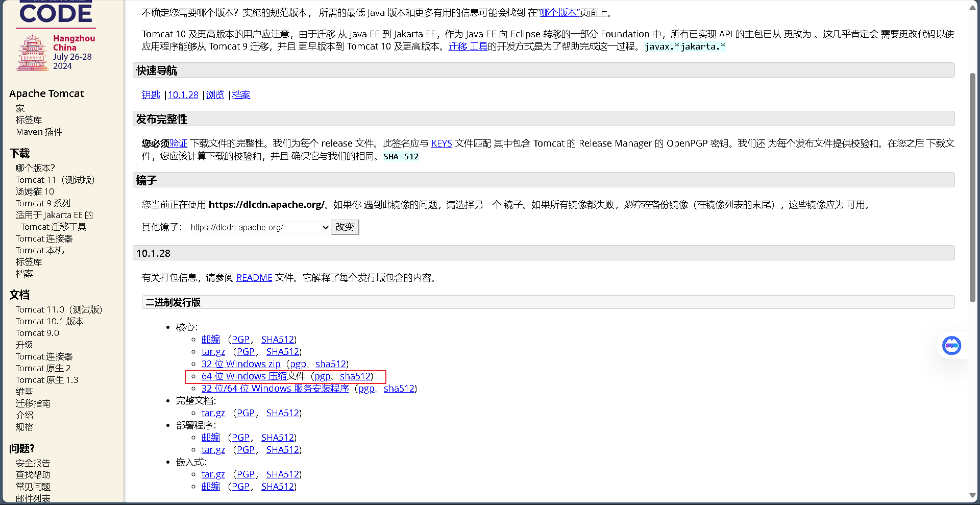Viewport: 980px width, 505px height.
Task: Open Tomcat 原生 1.3 documentation
Action: (x=47, y=380)
